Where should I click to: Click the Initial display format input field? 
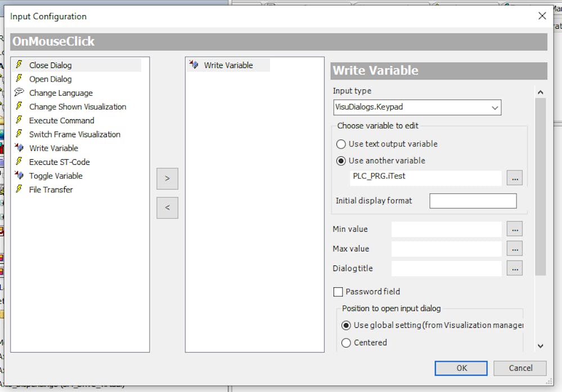[x=473, y=201]
